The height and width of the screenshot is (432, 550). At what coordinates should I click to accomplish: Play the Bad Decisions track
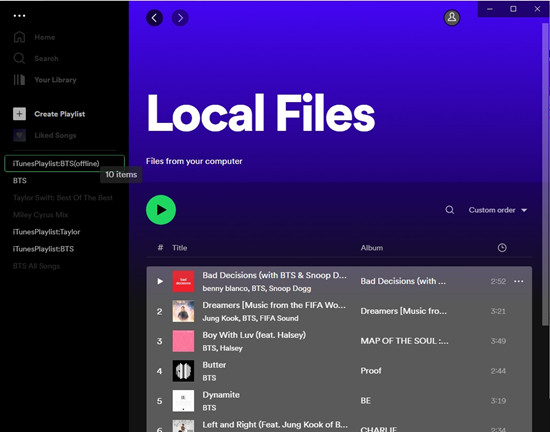pyautogui.click(x=160, y=281)
